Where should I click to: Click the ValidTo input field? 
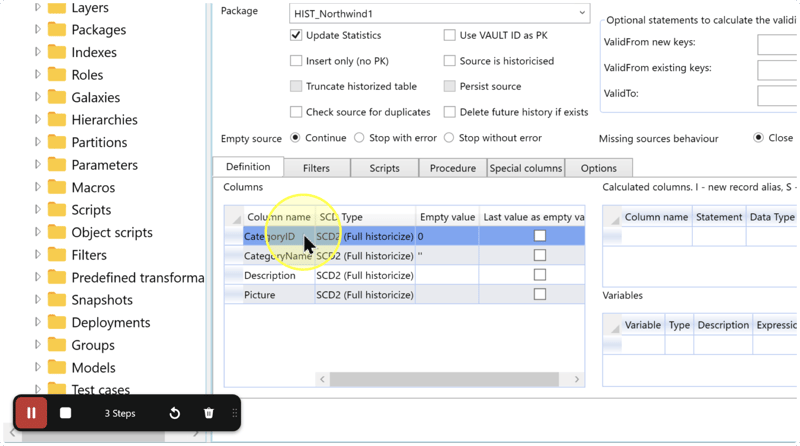point(777,96)
